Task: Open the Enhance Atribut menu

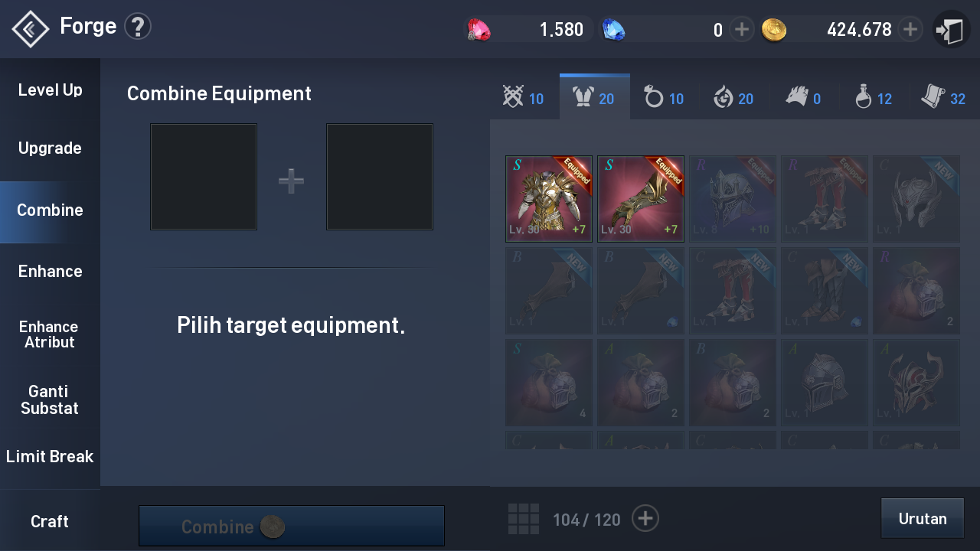Action: tap(50, 334)
